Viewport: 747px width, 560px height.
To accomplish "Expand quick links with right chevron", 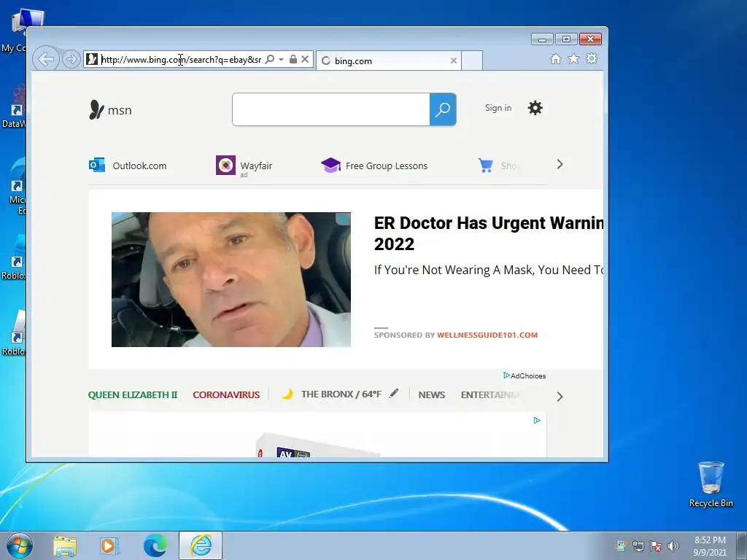I will click(x=560, y=164).
